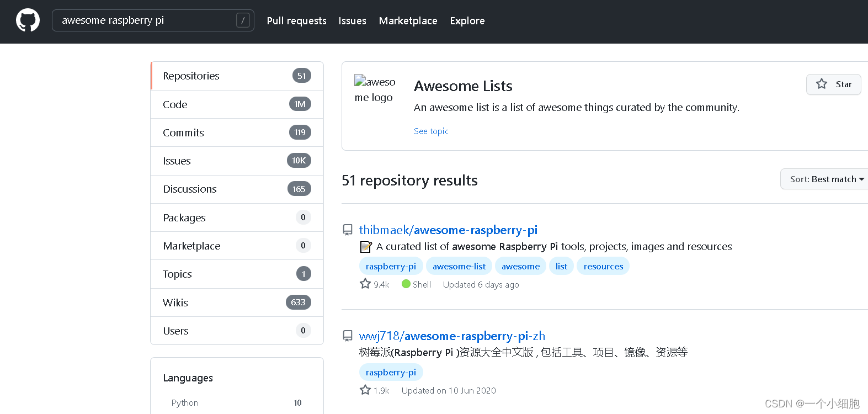Click the resources topic tag
The width and height of the screenshot is (868, 414).
click(x=603, y=266)
